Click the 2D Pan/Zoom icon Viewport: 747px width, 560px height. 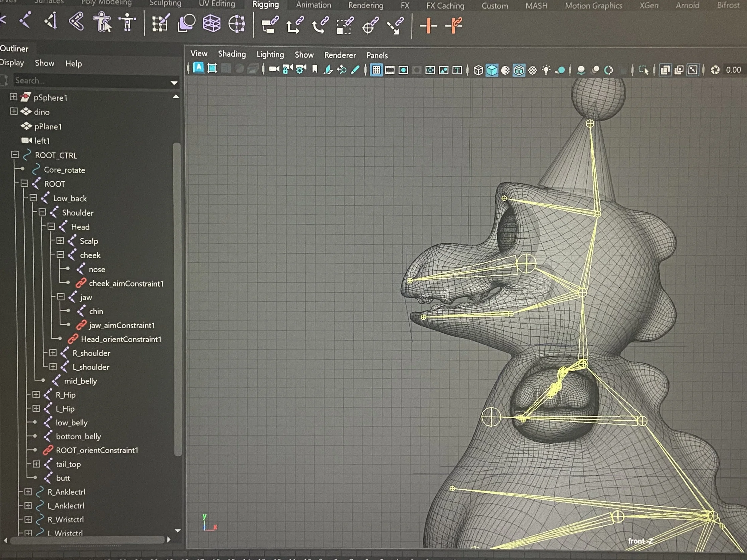click(342, 70)
